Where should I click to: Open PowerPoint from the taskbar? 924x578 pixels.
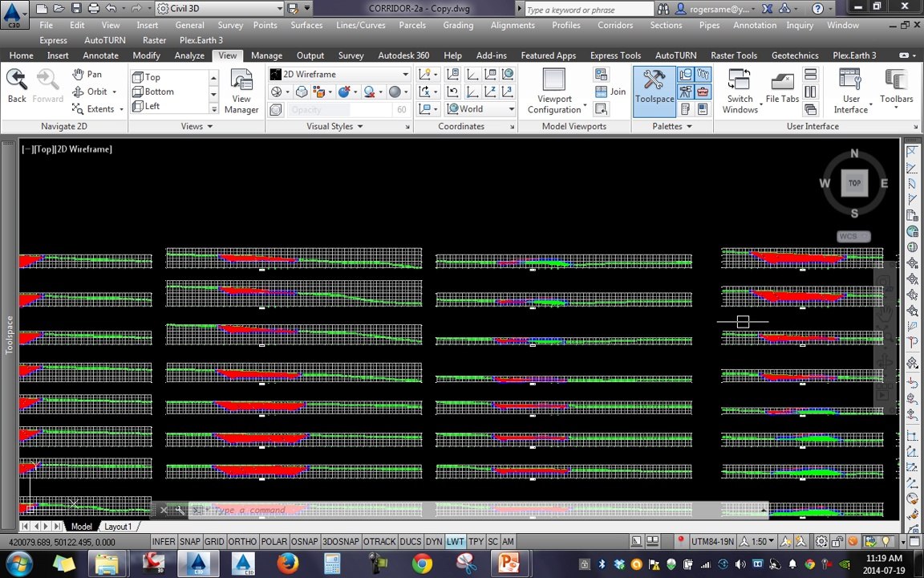509,564
